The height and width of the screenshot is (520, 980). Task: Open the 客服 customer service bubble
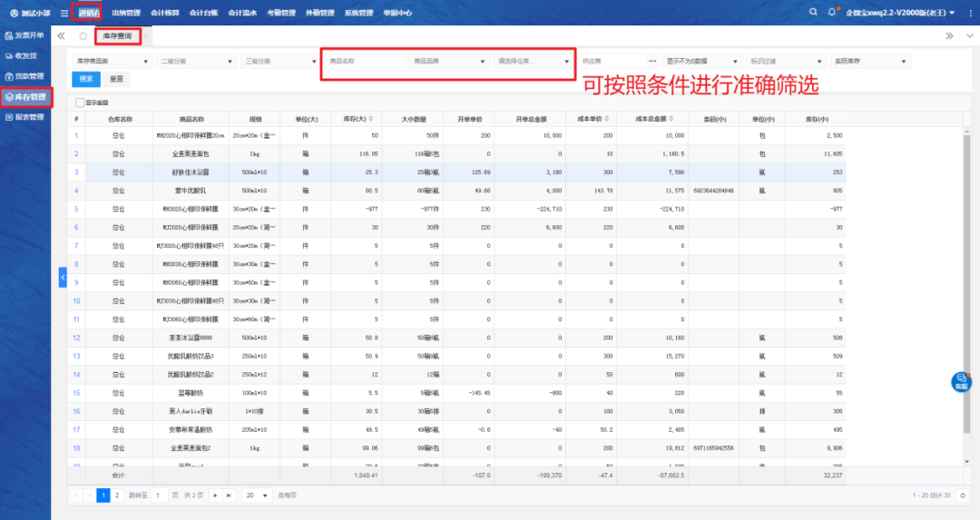tap(960, 382)
